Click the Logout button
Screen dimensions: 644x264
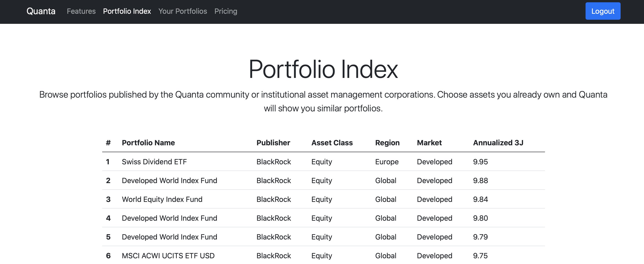click(x=603, y=11)
